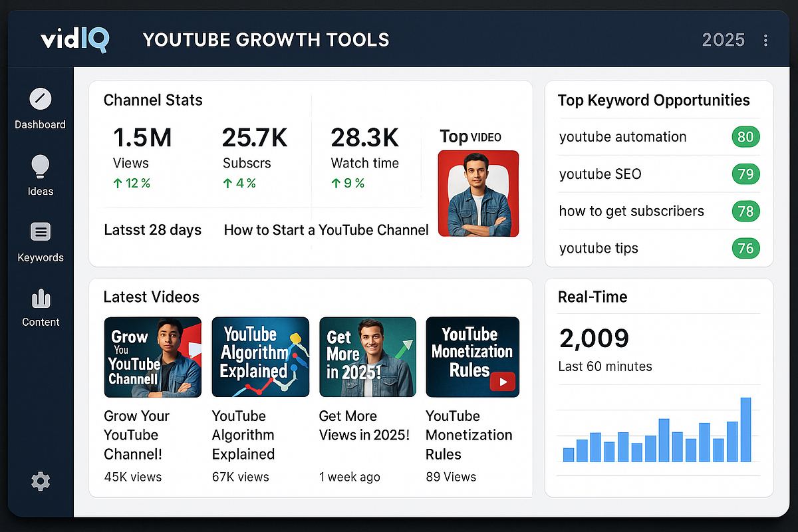This screenshot has width=798, height=532.
Task: Click the '45K views' text
Action: pos(133,477)
